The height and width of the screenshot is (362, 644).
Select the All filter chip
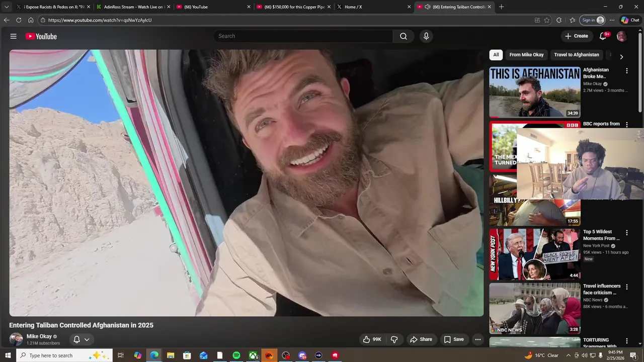coord(496,55)
